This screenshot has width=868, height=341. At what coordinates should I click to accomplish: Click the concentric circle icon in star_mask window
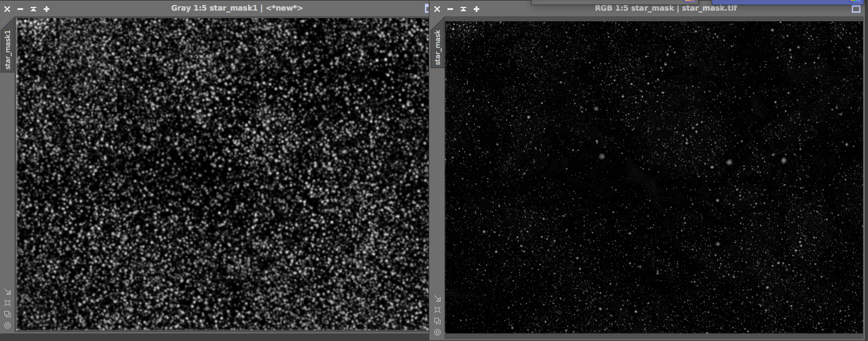[437, 332]
